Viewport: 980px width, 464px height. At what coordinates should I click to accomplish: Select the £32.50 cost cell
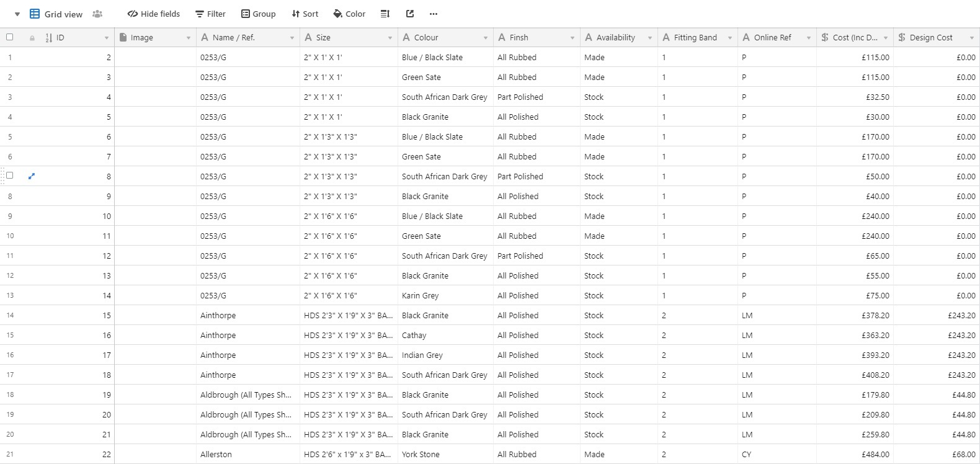point(855,97)
